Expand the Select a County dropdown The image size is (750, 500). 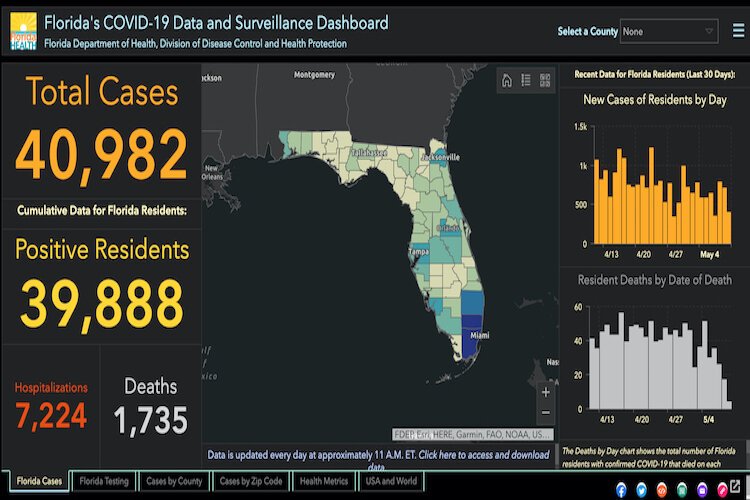[669, 31]
